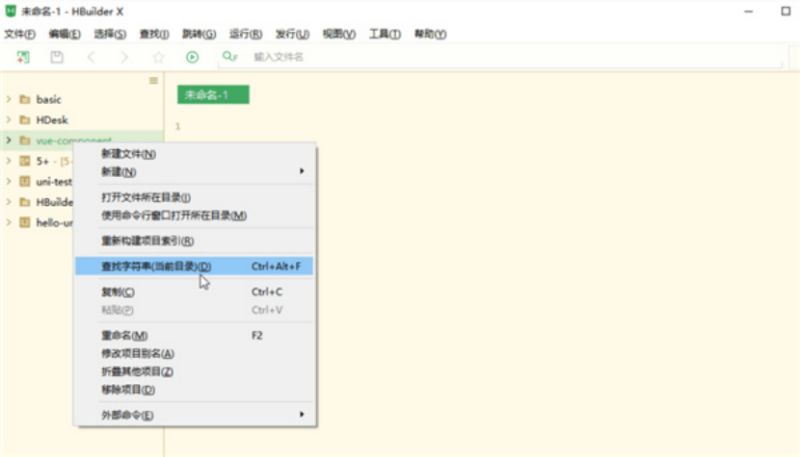
Task: Open the 发行(U) menu
Action: (x=292, y=34)
